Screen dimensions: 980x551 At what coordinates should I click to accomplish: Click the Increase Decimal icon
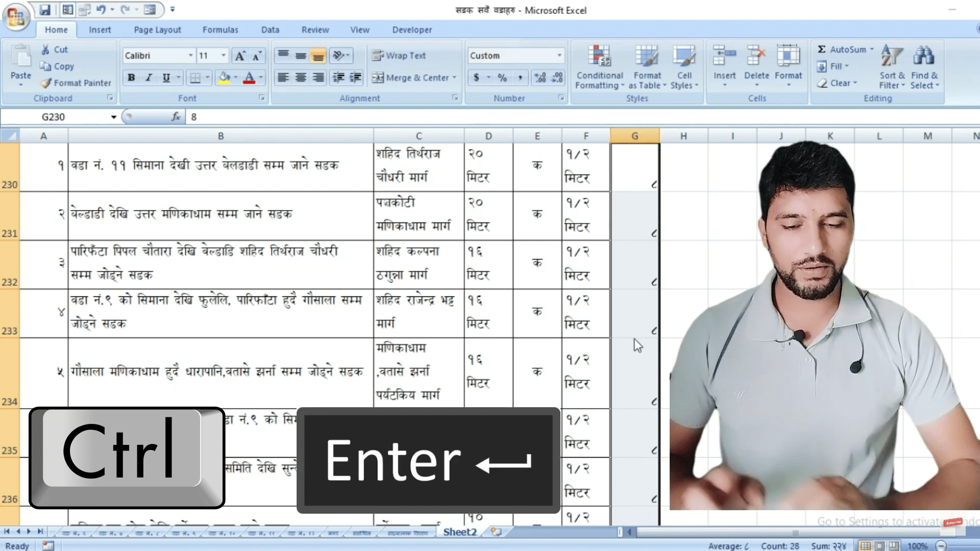coord(540,78)
